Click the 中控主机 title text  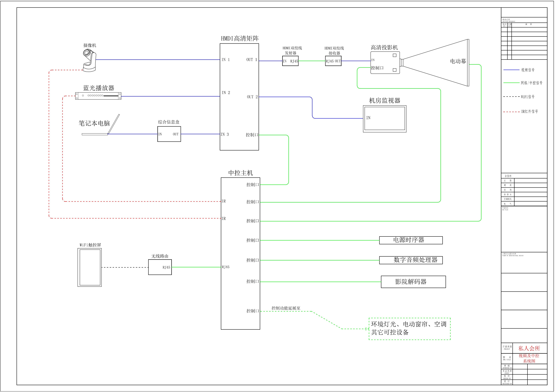(x=240, y=173)
